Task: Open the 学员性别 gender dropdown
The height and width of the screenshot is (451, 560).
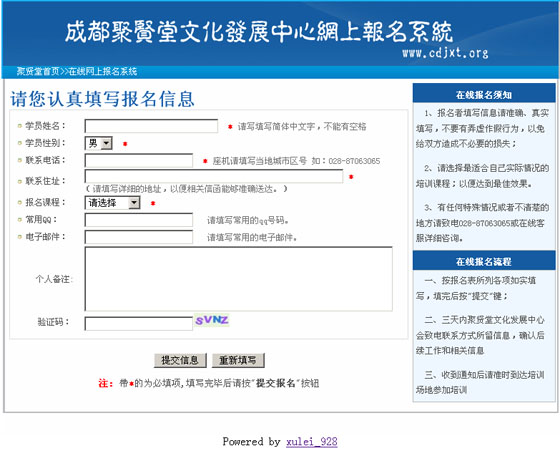Action: click(99, 143)
